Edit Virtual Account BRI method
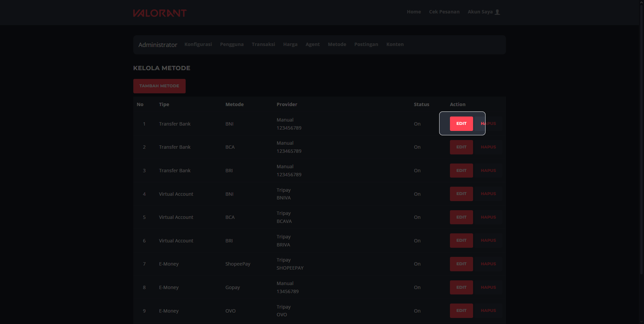 point(461,240)
